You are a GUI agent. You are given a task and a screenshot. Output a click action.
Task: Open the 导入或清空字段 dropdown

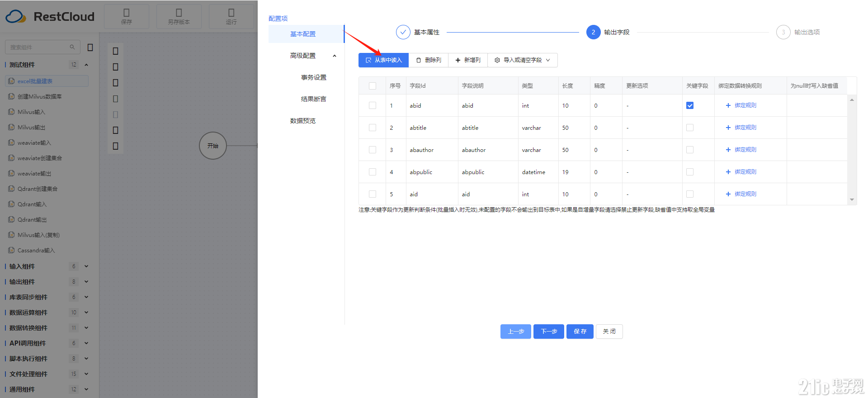523,60
